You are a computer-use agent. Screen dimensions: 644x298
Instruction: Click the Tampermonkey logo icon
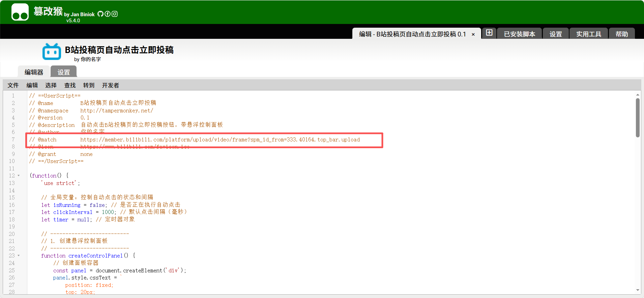tap(20, 12)
